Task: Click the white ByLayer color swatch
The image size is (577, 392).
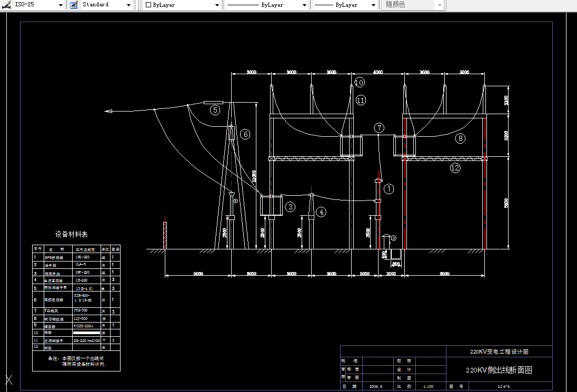Action: pos(149,5)
